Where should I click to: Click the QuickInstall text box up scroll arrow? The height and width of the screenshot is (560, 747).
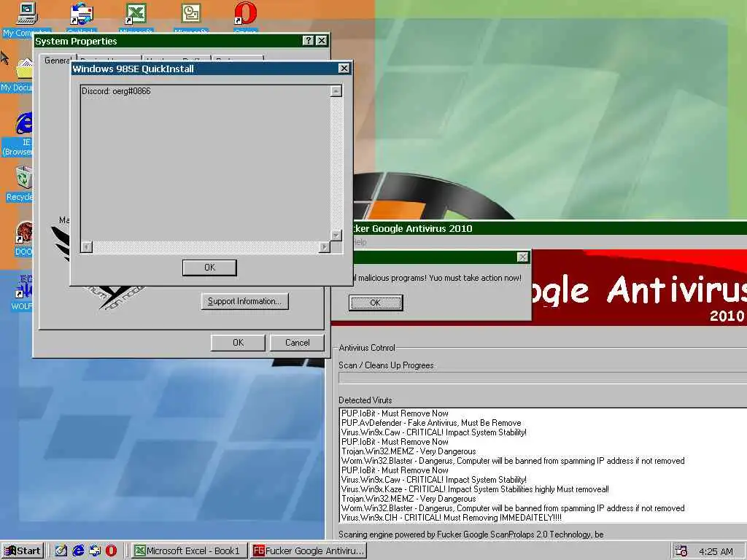pyautogui.click(x=336, y=91)
